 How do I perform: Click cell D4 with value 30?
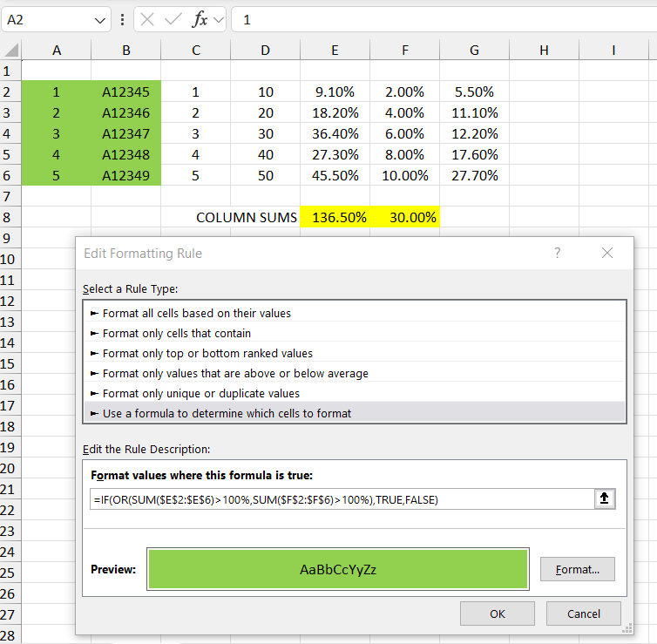pyautogui.click(x=265, y=133)
